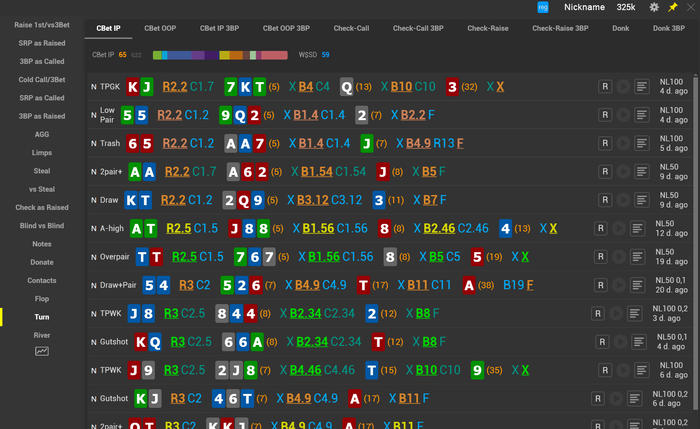Open notes icon on the A-high AT row
The height and width of the screenshot is (429, 700).
(x=637, y=229)
